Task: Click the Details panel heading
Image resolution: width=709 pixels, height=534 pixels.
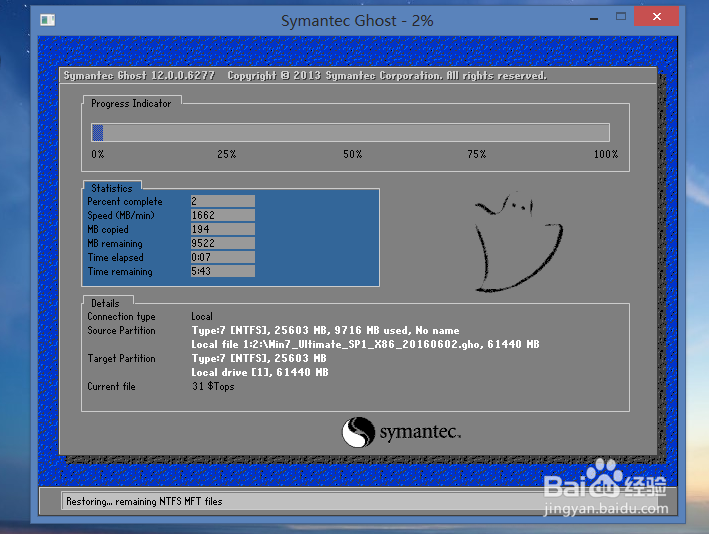Action: click(105, 303)
